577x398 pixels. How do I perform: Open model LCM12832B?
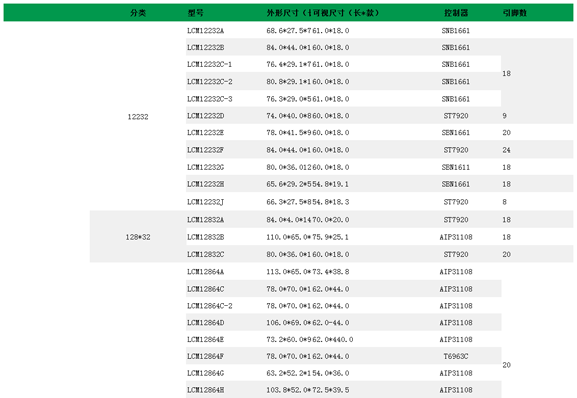[x=205, y=237]
